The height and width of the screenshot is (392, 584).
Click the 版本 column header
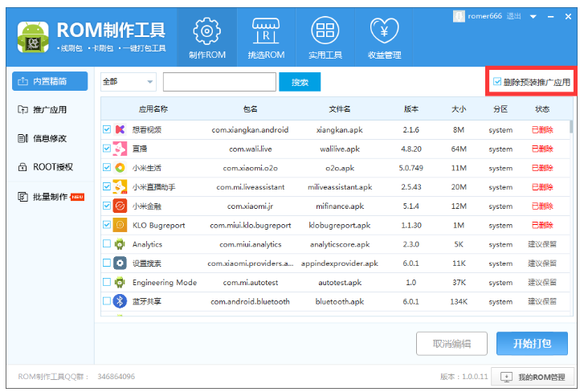point(411,109)
